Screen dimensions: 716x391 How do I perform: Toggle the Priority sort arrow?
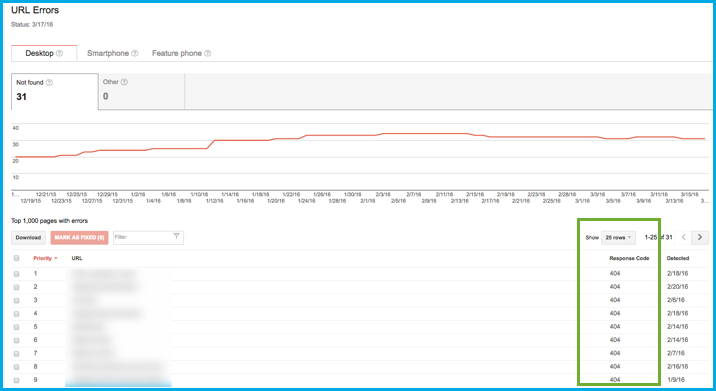[x=56, y=259]
